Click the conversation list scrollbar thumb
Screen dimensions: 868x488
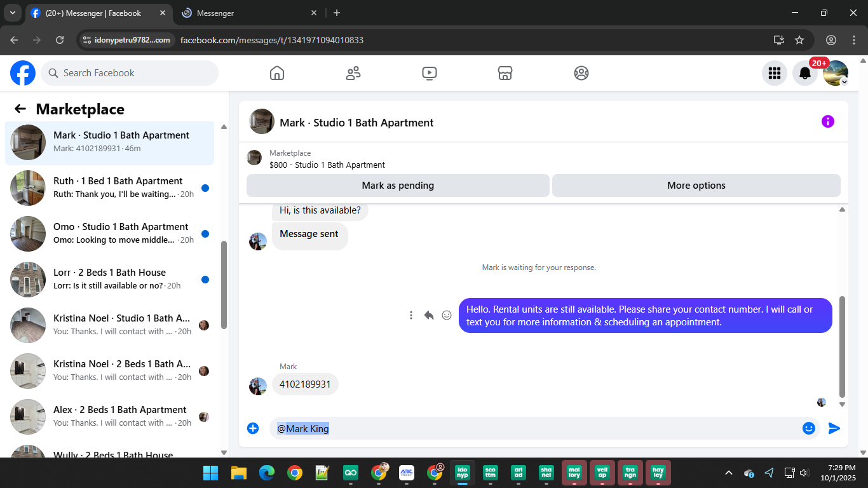point(224,285)
